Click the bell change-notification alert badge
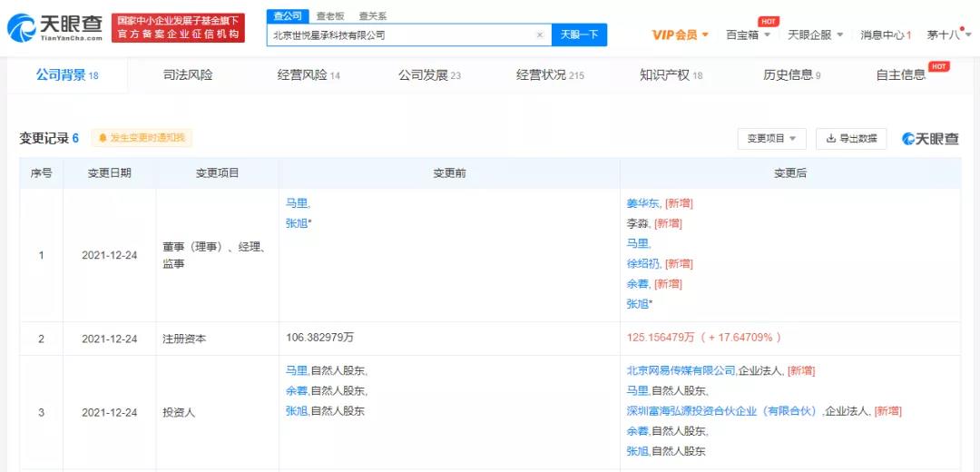Screen dimensions: 980x472 click(141, 138)
